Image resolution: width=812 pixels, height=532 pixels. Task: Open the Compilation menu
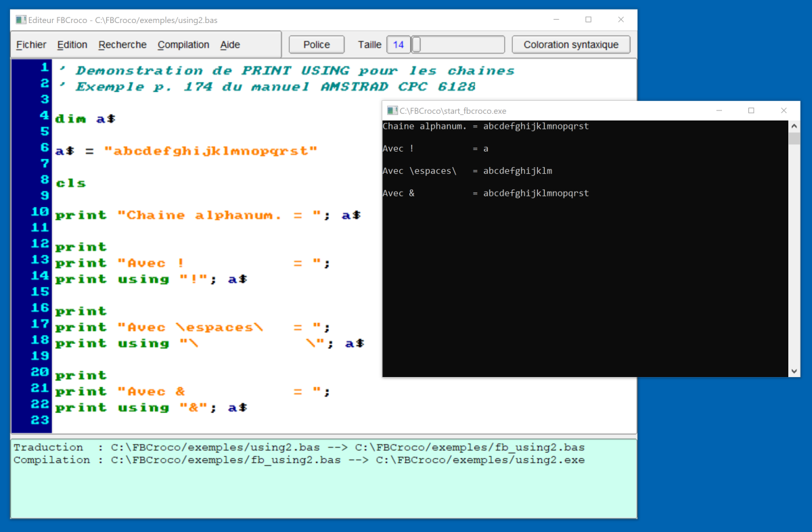[x=183, y=45]
